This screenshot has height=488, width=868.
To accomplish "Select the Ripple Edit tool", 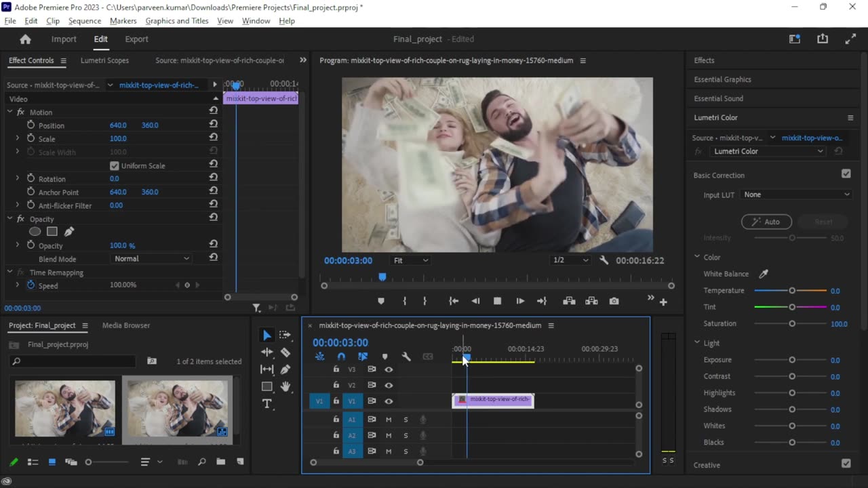I will (x=267, y=352).
